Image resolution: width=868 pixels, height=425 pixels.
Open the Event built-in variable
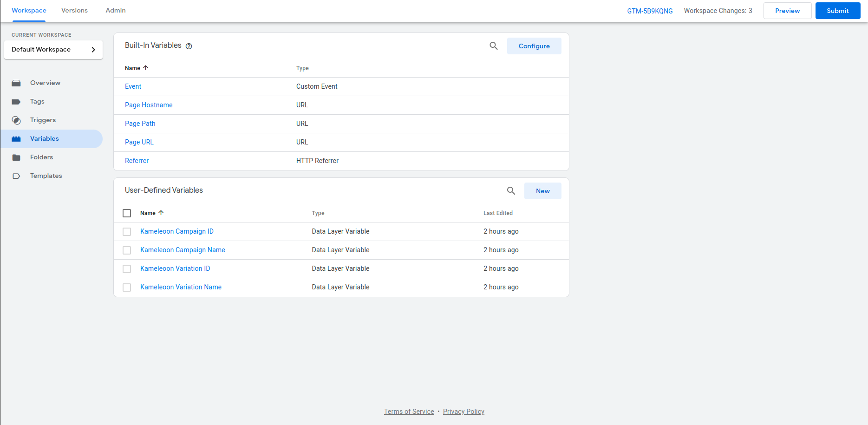tap(133, 86)
